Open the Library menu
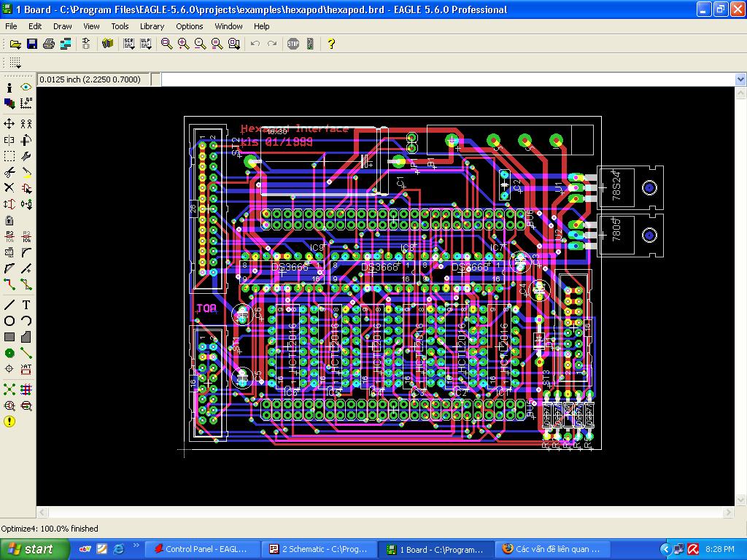 [x=152, y=26]
